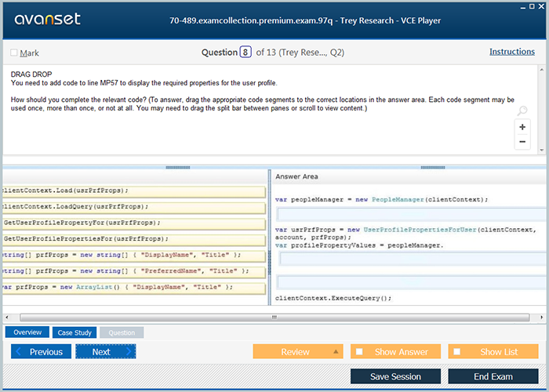The width and height of the screenshot is (549, 392).
Task: Click the left pane split bar handle
Action: (178, 167)
